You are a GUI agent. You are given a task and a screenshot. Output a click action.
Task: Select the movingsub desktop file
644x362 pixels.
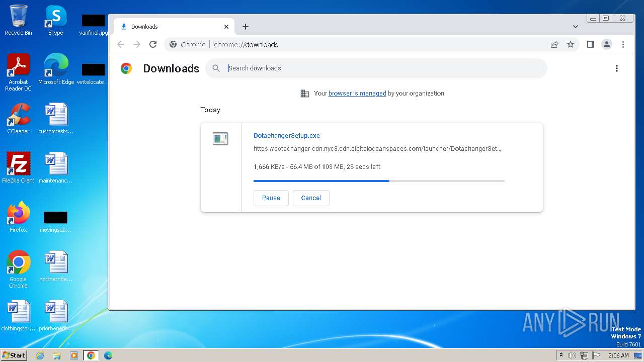56,221
